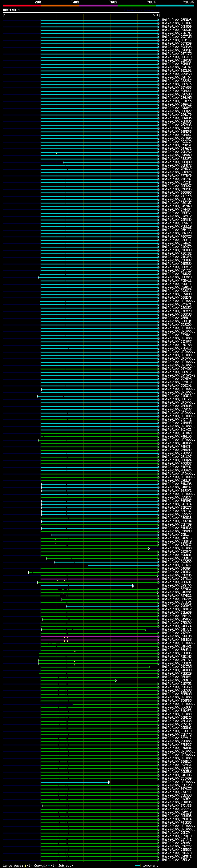The height and width of the screenshot is (868, 197).
Task: Open the UniRef100_C0KWD9 entry
Action: coord(176,26)
